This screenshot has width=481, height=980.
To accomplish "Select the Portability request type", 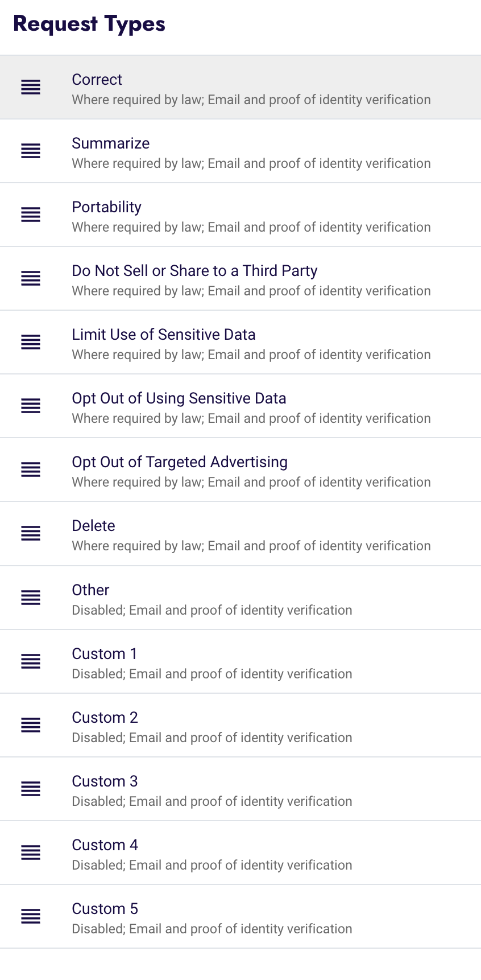I will pyautogui.click(x=240, y=215).
